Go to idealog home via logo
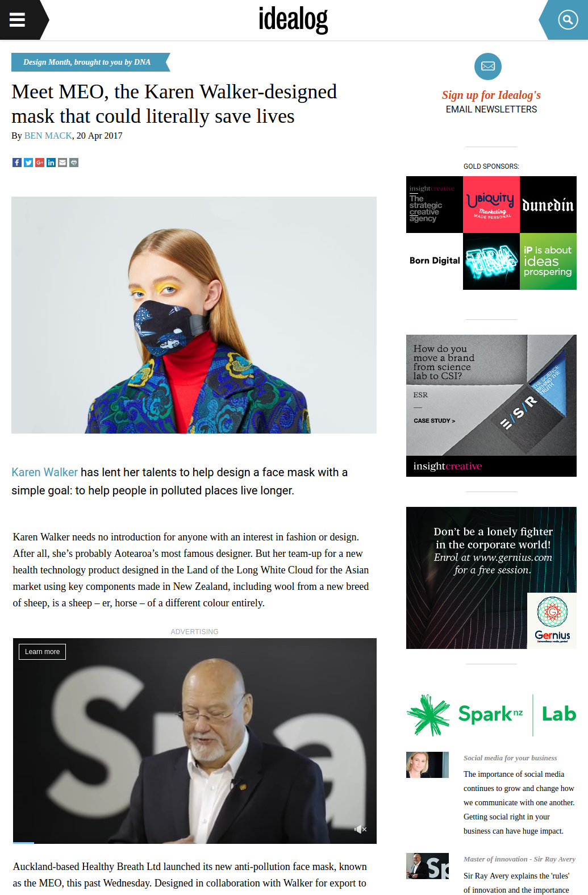The height and width of the screenshot is (895, 588). click(x=293, y=19)
